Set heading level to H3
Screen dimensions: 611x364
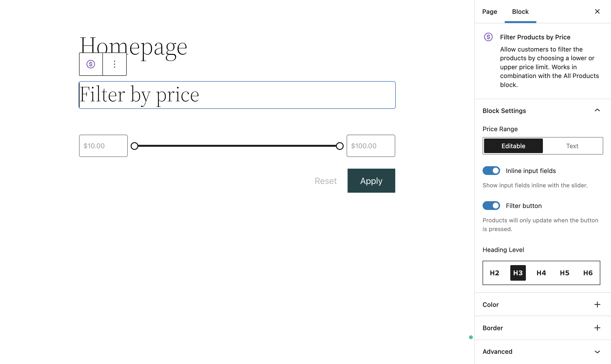pos(518,273)
